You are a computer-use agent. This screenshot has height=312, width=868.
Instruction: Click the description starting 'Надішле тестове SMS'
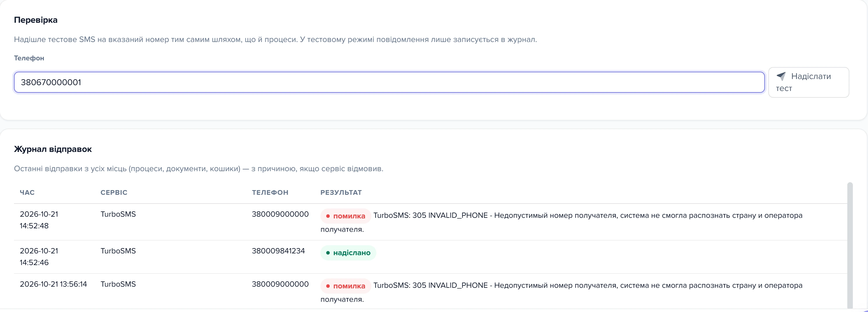(275, 39)
